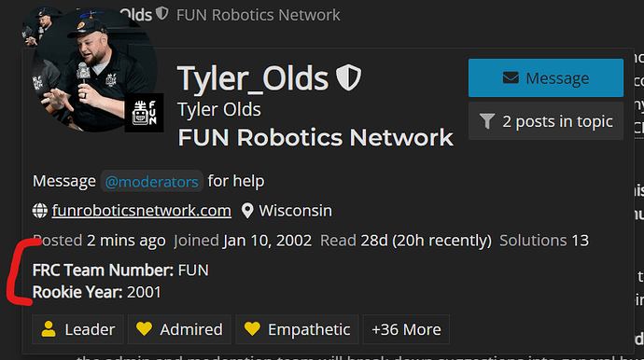Click the Message button
This screenshot has width=644, height=360.
coord(546,78)
